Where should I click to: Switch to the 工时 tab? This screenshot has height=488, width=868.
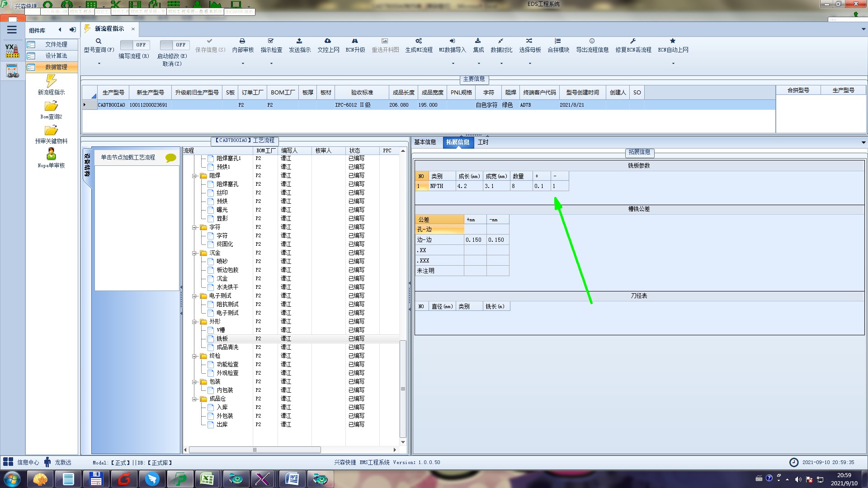coord(483,142)
